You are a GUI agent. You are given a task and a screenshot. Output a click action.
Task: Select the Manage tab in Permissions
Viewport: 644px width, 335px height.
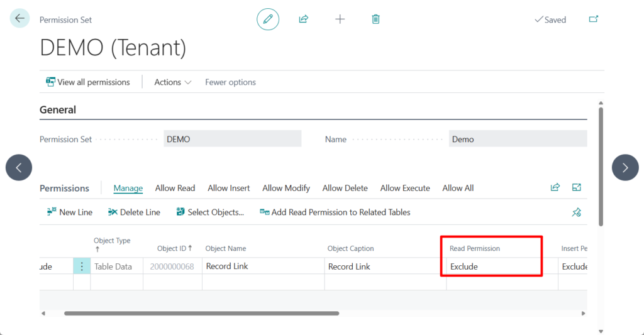pyautogui.click(x=128, y=188)
